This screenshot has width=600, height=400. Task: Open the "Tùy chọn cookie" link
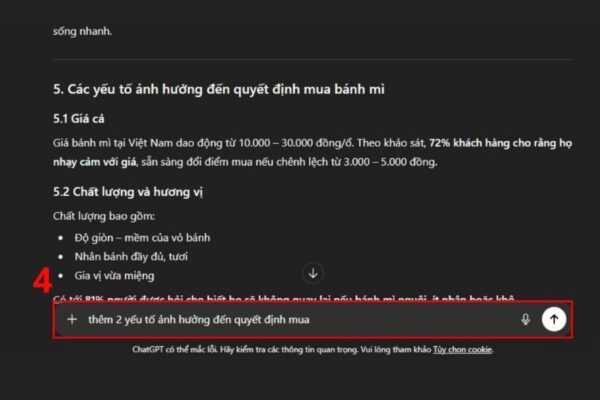pos(462,349)
